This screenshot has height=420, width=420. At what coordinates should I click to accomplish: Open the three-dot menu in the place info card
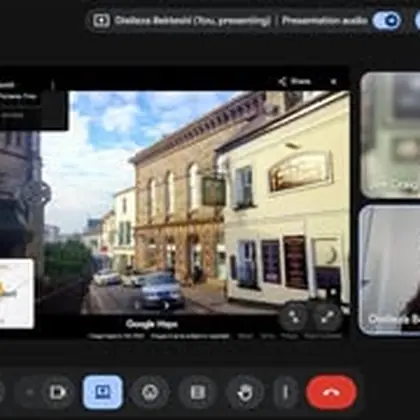tap(52, 85)
